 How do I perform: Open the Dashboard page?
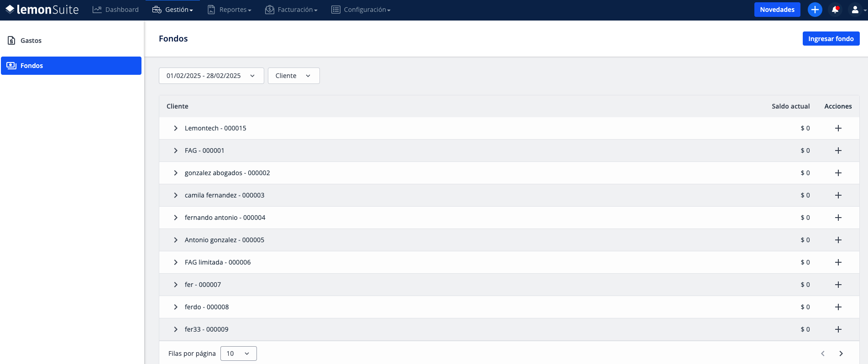pos(115,10)
